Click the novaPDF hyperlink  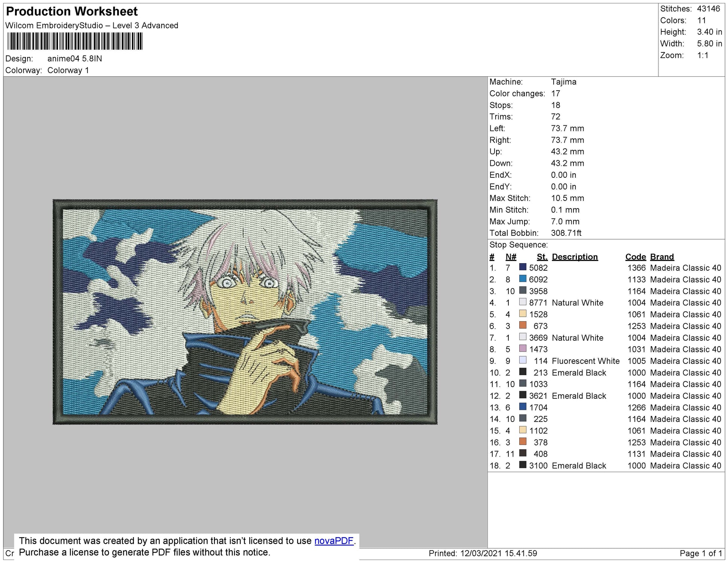pos(334,541)
